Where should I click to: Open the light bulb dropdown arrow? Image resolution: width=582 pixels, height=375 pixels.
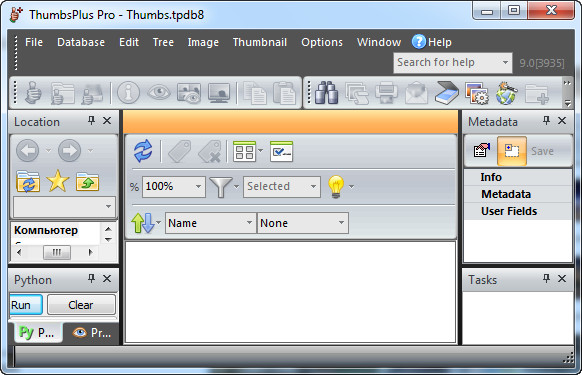[351, 186]
